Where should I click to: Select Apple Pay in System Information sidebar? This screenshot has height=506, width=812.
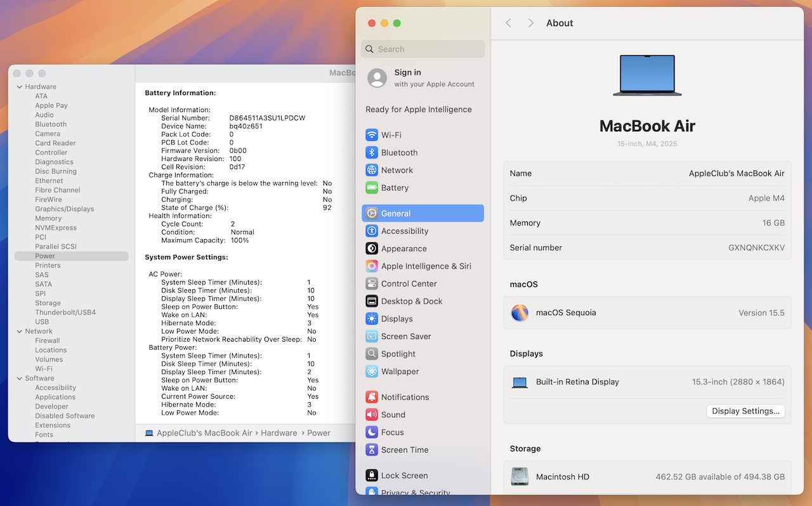click(x=51, y=105)
